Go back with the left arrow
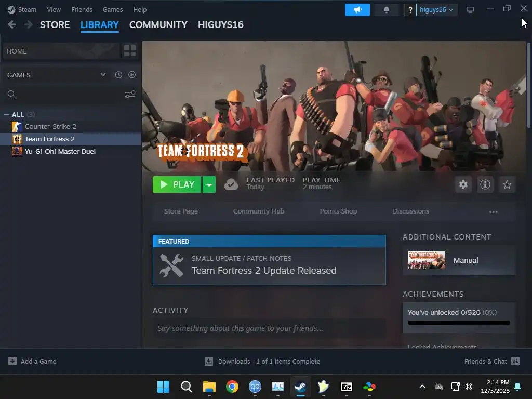This screenshot has height=399, width=532. click(x=12, y=24)
